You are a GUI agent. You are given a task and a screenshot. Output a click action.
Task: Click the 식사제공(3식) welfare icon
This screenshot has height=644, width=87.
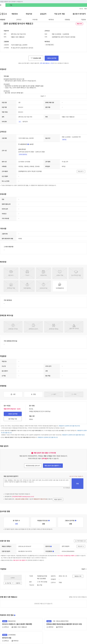pyautogui.click(x=60, y=286)
